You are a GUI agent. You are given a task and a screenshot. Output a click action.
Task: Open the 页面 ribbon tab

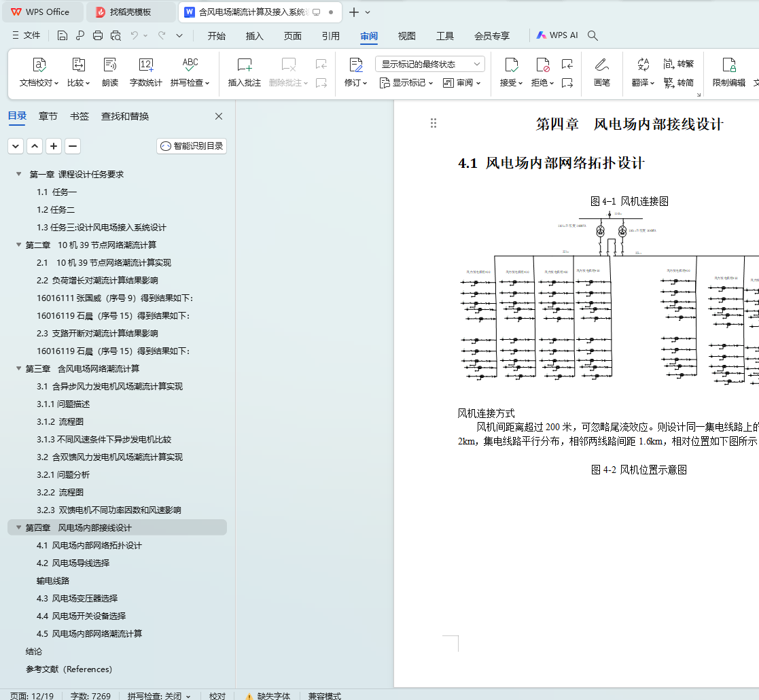292,36
